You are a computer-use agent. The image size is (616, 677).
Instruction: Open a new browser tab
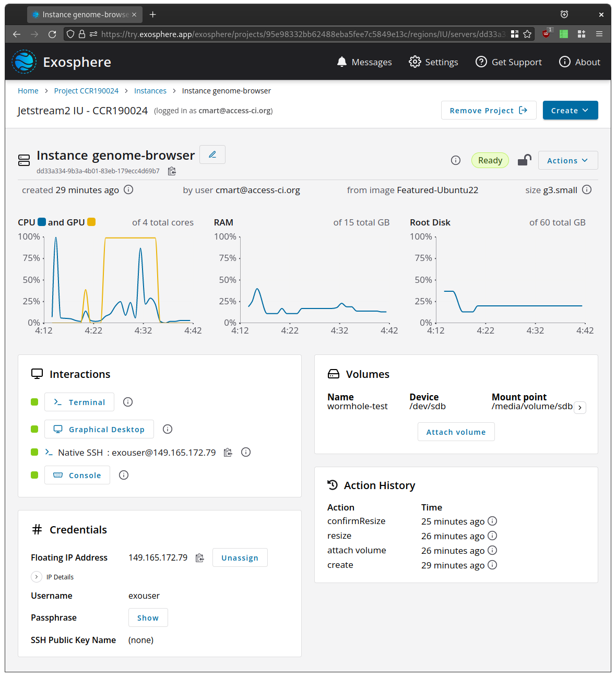click(x=153, y=15)
